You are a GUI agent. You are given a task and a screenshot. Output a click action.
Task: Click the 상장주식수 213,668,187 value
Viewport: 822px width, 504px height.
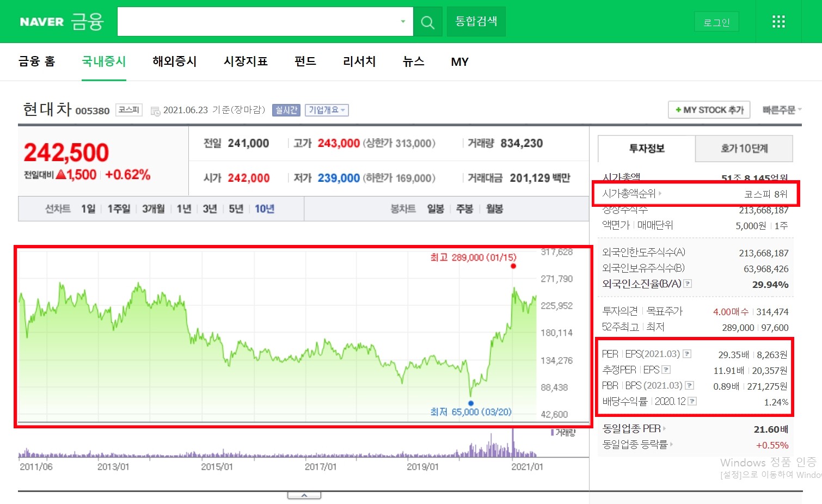764,210
